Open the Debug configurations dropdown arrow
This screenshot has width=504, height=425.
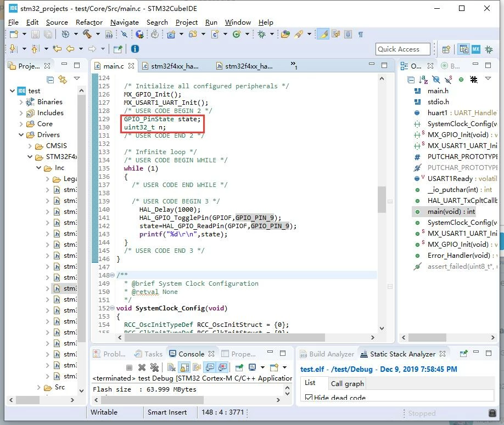[272, 34]
